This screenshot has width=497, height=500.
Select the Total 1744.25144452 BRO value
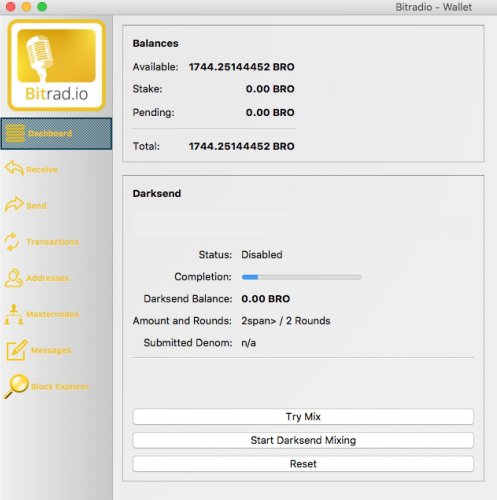(x=242, y=146)
